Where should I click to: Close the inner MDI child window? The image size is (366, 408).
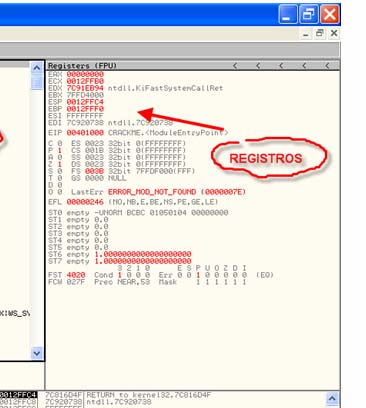click(334, 33)
